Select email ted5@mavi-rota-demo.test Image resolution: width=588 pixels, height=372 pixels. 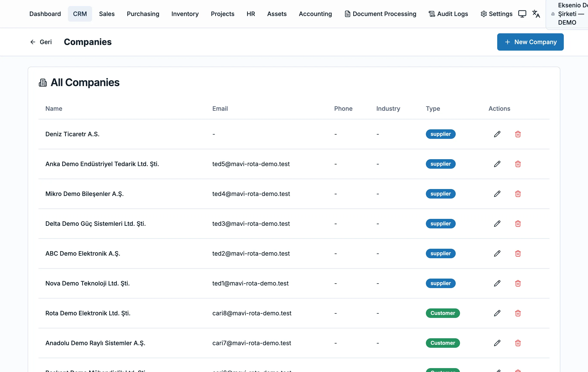point(251,164)
